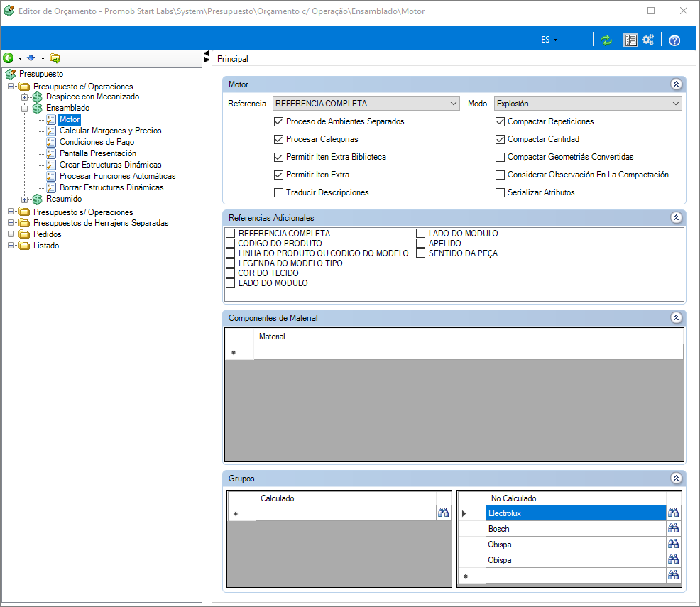Open the Referencia dropdown
Image resolution: width=700 pixels, height=607 pixels.
point(366,104)
